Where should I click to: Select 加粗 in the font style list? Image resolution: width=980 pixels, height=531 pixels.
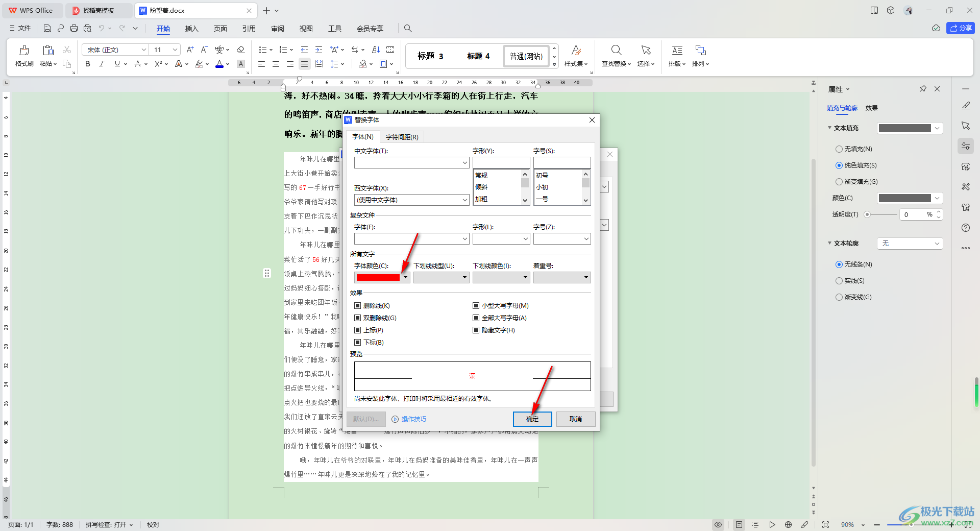pos(481,199)
